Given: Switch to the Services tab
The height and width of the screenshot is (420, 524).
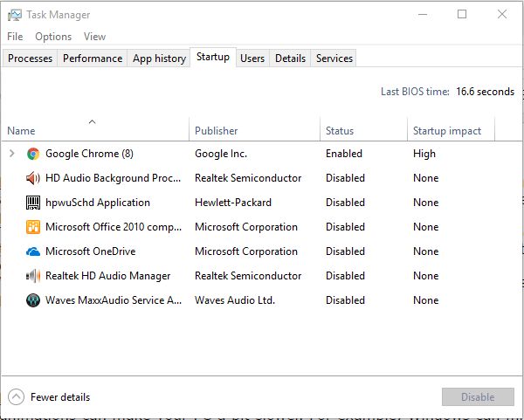Looking at the screenshot, I should pos(334,59).
